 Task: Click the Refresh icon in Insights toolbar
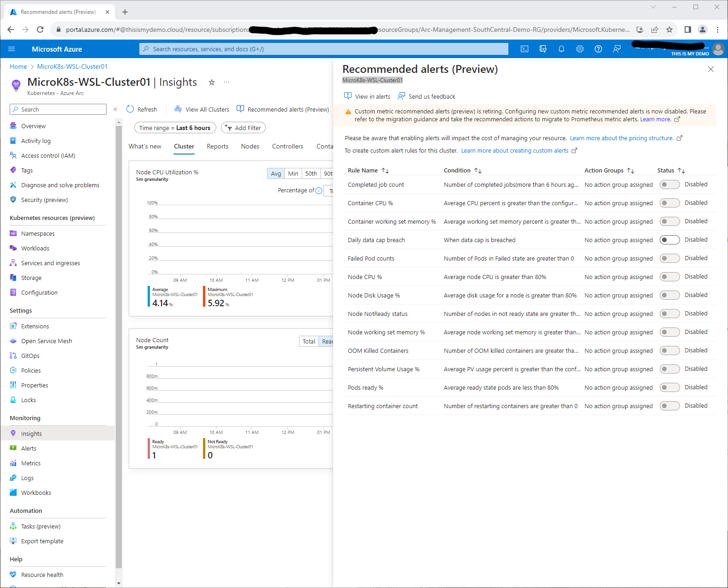pos(130,109)
